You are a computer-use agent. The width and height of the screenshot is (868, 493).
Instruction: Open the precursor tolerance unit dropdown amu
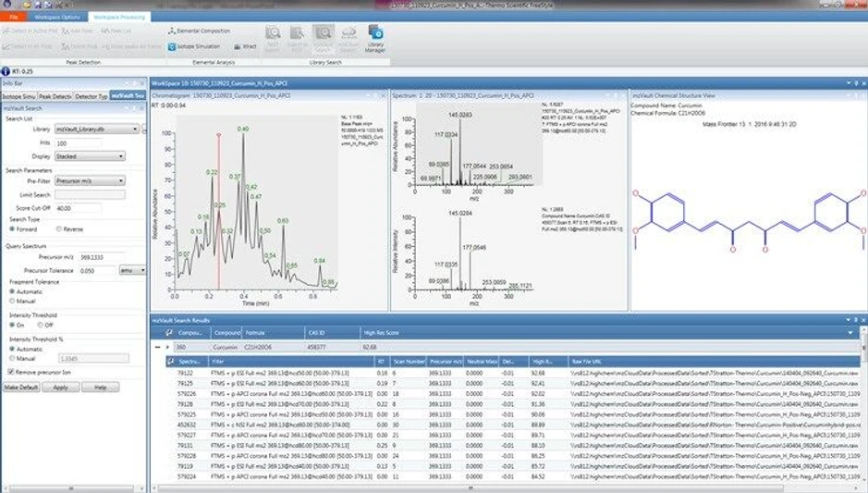tap(133, 270)
